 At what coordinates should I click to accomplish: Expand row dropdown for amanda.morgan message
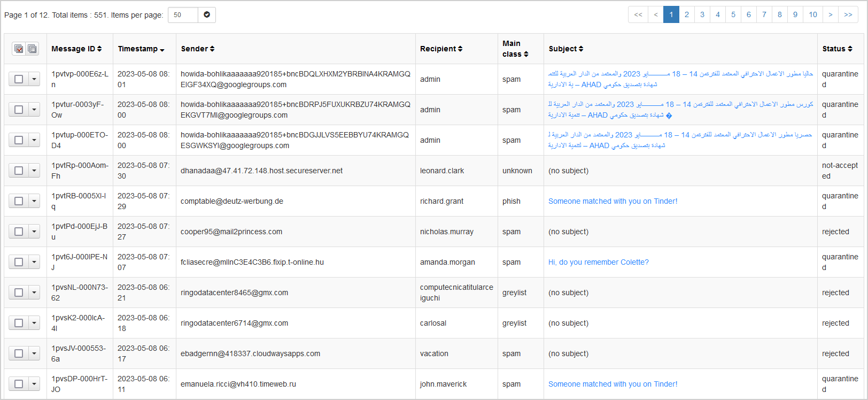34,262
